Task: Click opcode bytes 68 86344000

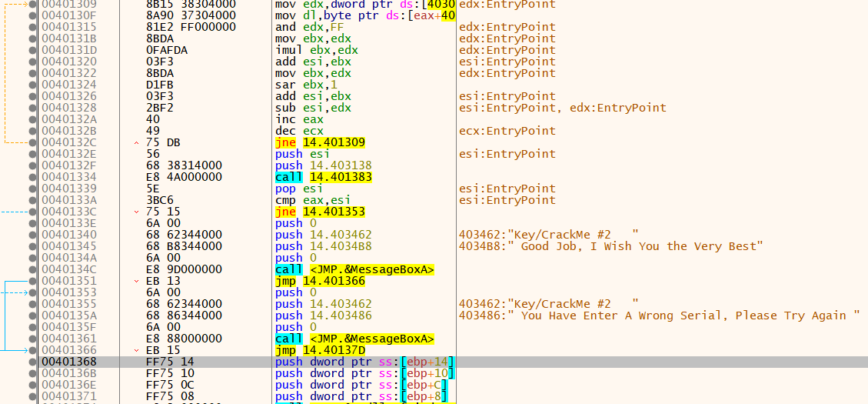Action: point(184,316)
